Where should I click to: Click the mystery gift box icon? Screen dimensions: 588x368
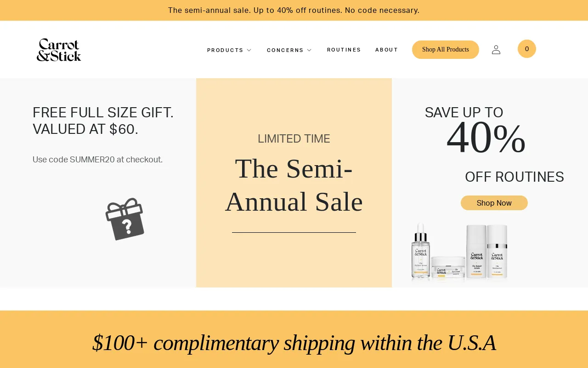(x=125, y=219)
